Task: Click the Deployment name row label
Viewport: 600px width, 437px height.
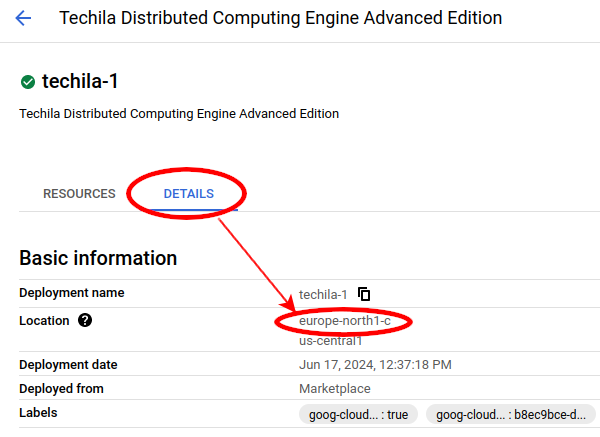Action: tap(72, 293)
